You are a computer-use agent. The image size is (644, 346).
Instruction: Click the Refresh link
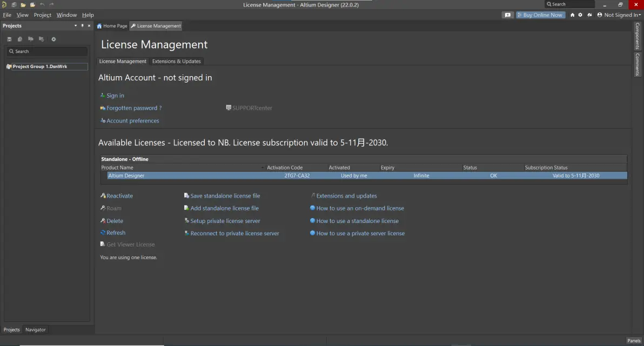116,233
